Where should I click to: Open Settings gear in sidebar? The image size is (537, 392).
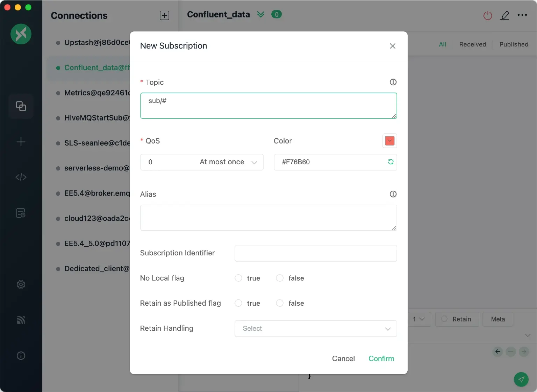(x=21, y=284)
